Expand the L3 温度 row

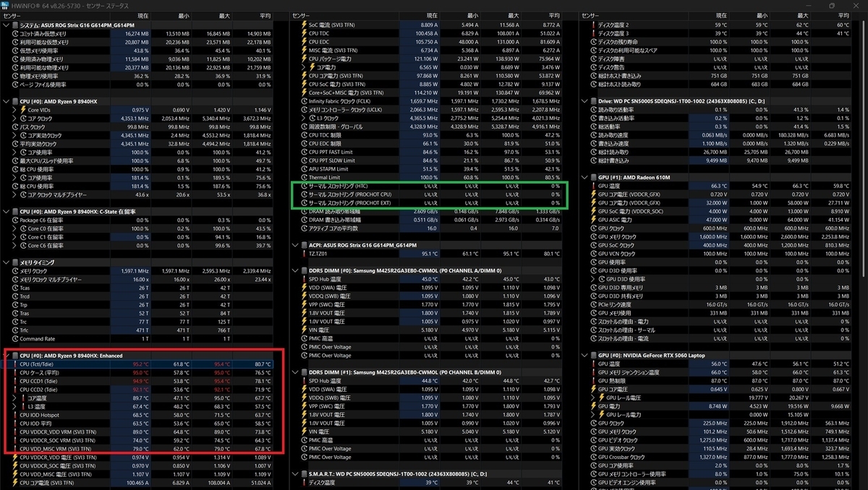tap(15, 406)
